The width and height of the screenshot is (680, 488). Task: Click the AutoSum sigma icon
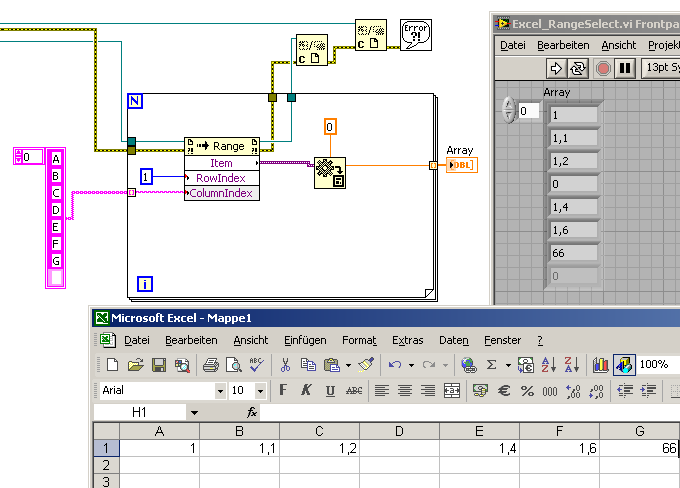[491, 365]
